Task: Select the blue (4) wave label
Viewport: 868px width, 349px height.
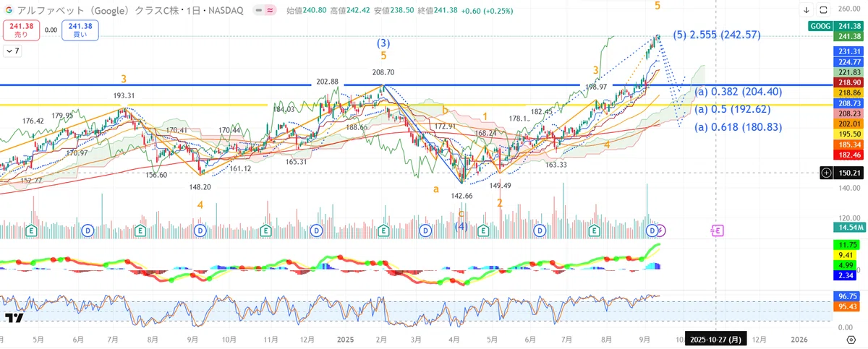Action: 461,226
